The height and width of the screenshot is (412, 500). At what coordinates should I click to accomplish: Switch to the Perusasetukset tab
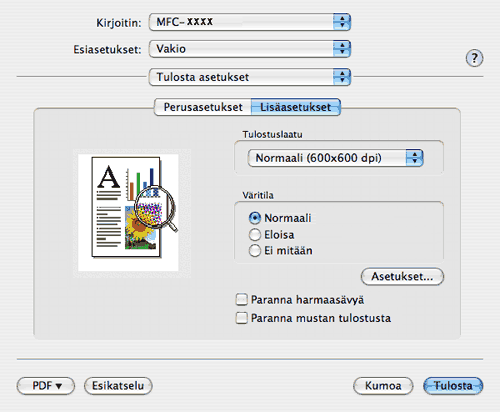203,107
